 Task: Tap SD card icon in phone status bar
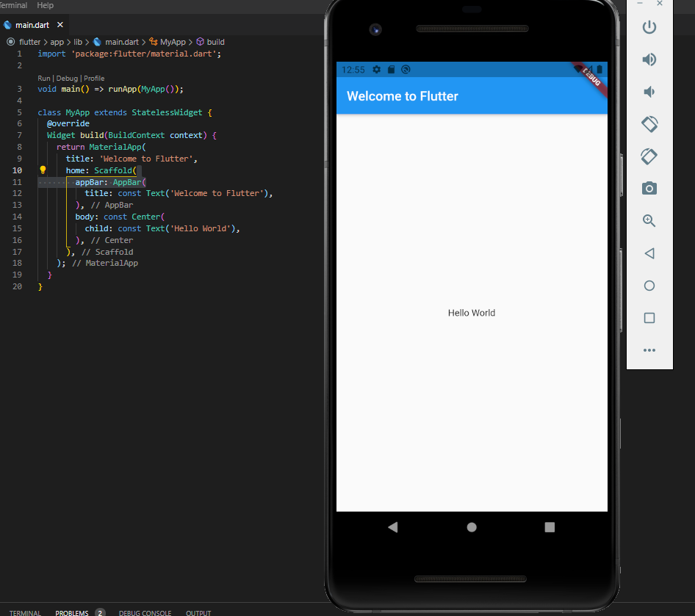click(x=391, y=70)
